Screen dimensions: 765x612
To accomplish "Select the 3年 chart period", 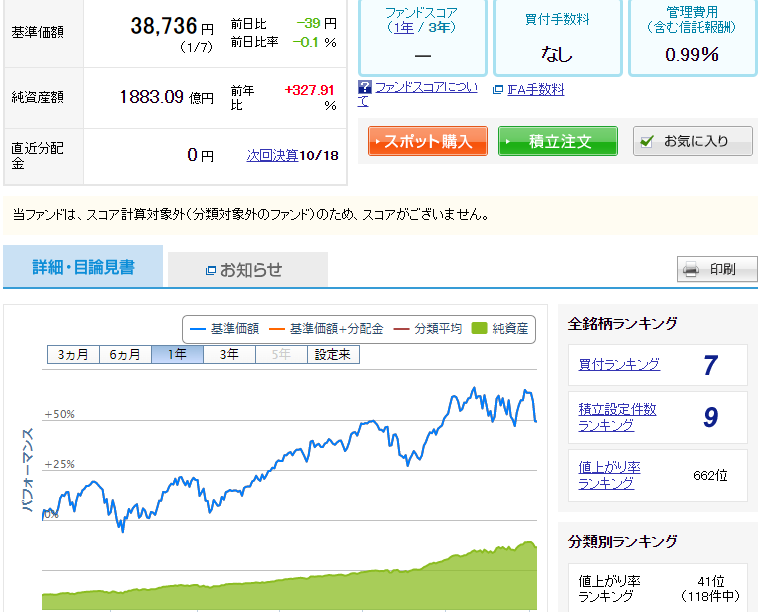I will coord(229,354).
